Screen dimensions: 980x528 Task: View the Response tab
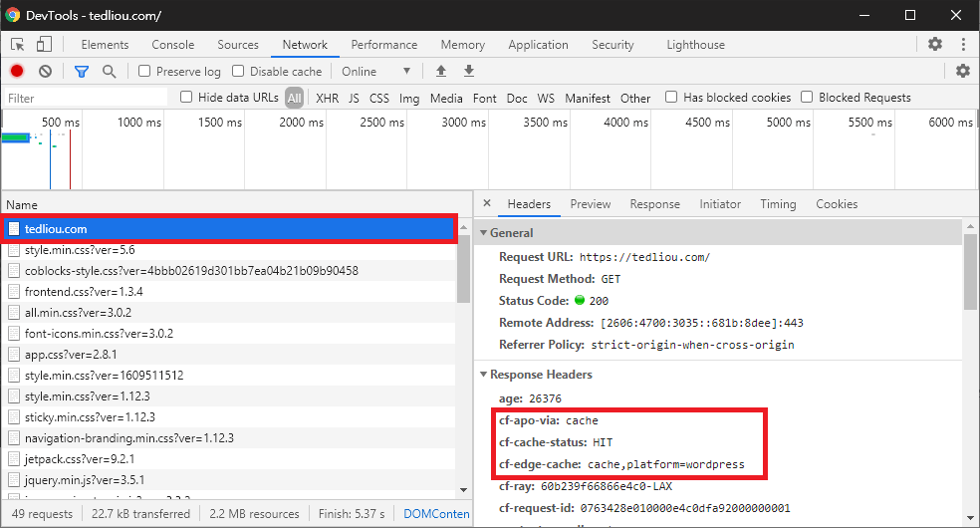click(x=655, y=203)
